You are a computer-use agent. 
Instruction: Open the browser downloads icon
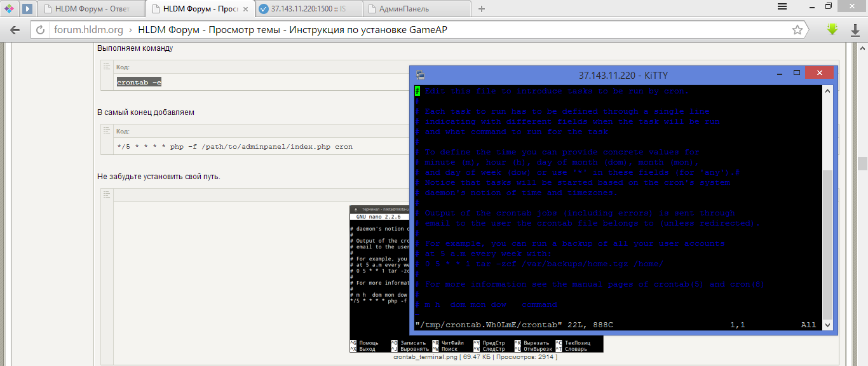[855, 30]
